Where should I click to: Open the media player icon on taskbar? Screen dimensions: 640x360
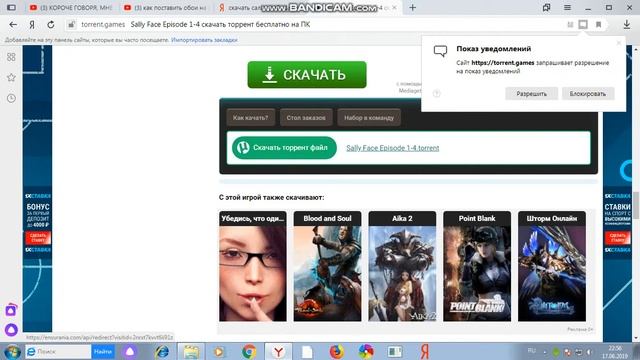219,352
